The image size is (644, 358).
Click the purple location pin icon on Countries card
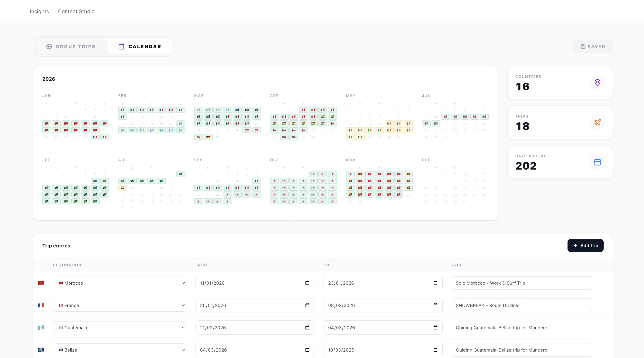[598, 83]
